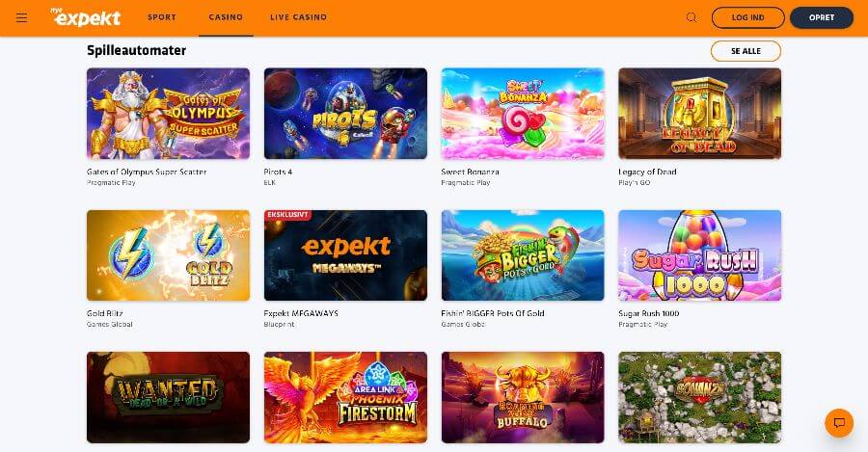Click Se Alle for Spilleautomater
Screen dimensions: 868x452
click(x=746, y=51)
